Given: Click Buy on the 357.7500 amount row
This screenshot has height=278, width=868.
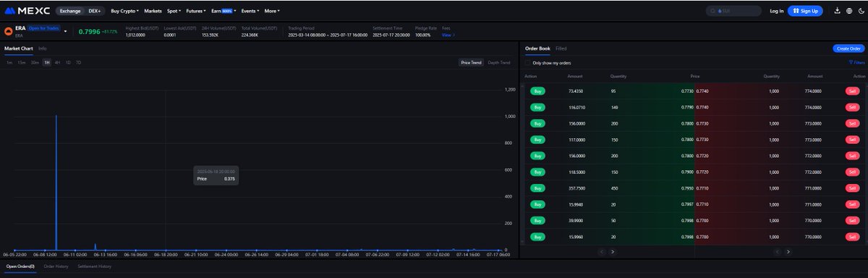Looking at the screenshot, I should [x=537, y=188].
